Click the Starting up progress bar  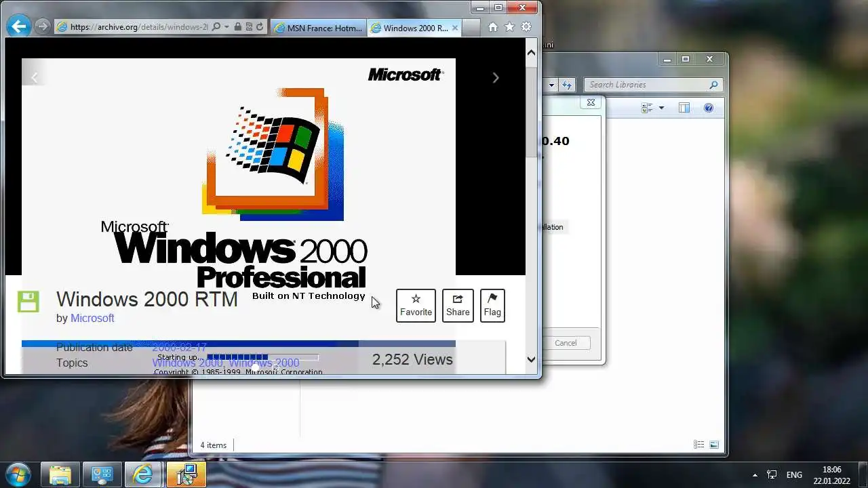262,357
